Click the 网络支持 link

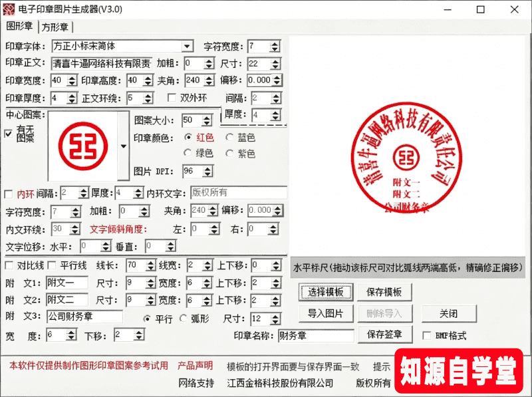pyautogui.click(x=196, y=383)
